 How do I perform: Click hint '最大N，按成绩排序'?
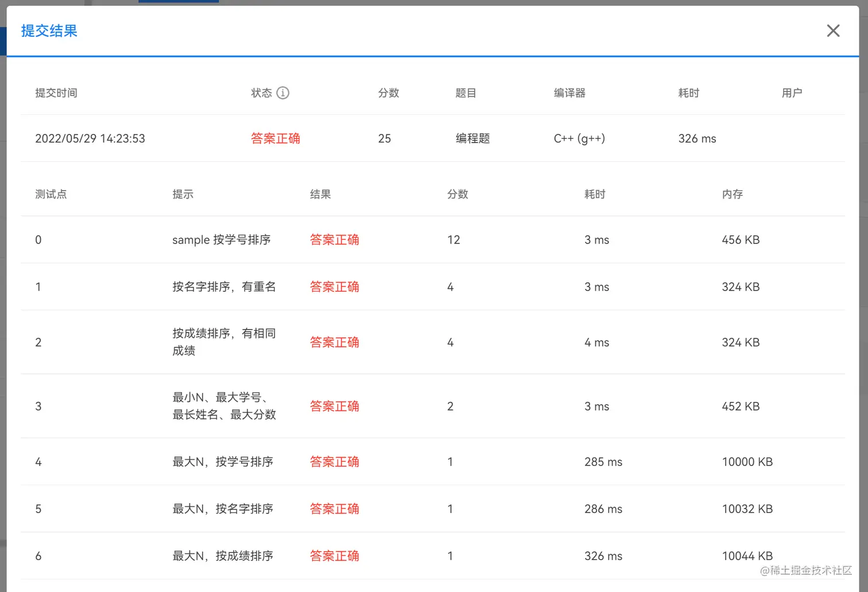pos(223,556)
